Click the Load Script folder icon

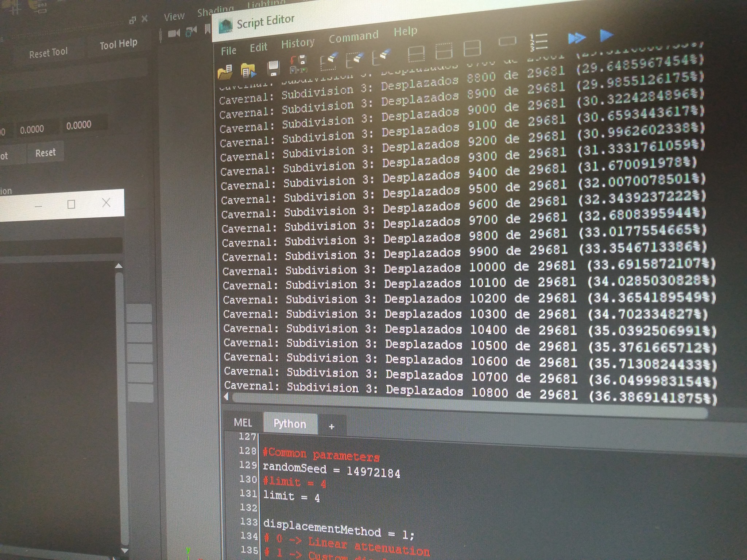[x=225, y=71]
